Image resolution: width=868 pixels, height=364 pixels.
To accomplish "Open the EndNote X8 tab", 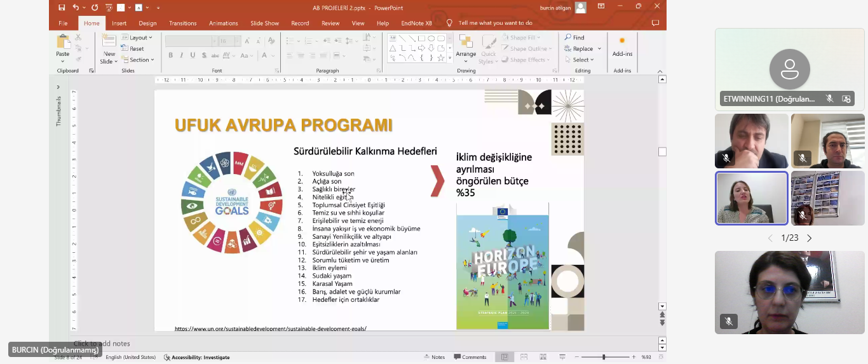I will [416, 23].
